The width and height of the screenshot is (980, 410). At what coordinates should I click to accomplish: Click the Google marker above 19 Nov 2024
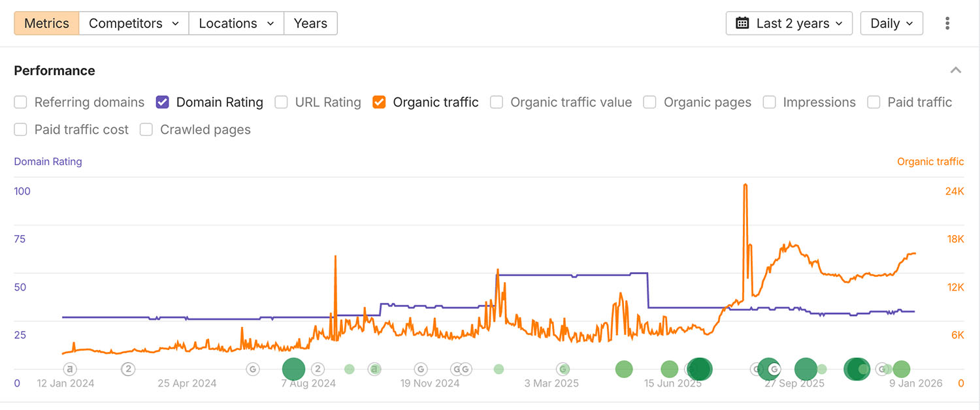[x=421, y=369]
